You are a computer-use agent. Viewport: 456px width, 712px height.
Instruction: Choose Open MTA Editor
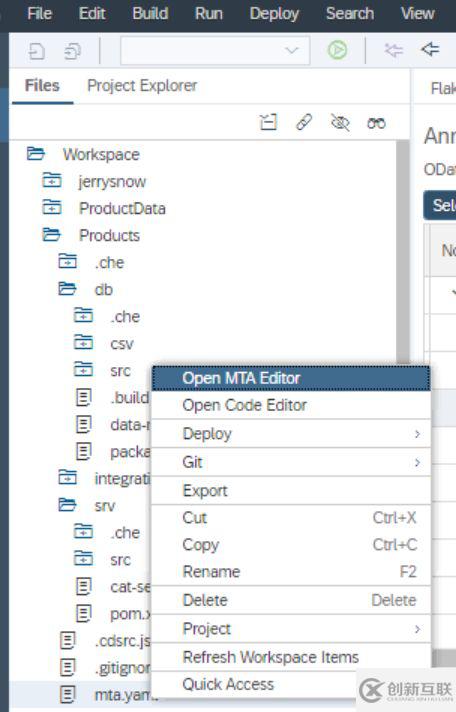coord(291,378)
